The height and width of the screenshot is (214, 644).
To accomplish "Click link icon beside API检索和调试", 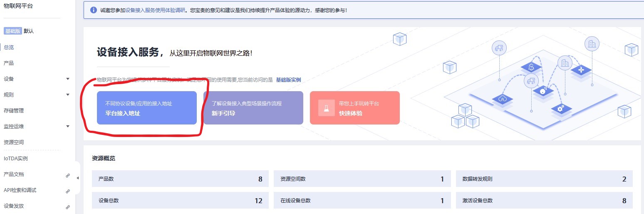I will 68,191.
